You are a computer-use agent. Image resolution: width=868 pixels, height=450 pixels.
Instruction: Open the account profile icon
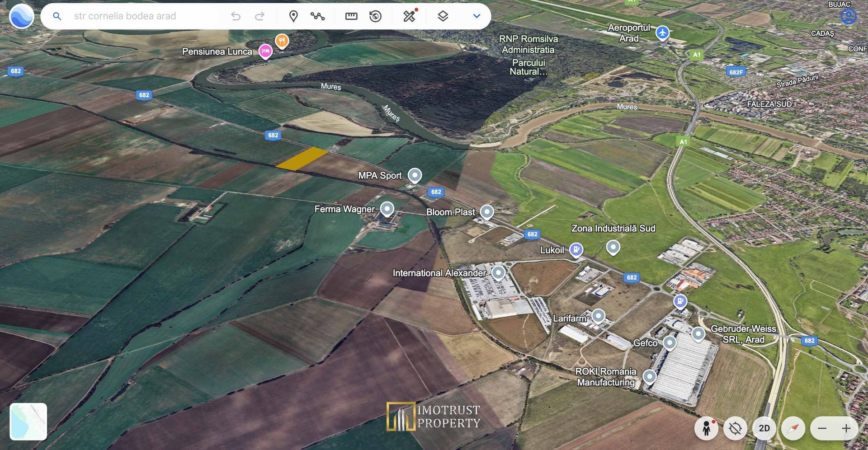(x=849, y=17)
